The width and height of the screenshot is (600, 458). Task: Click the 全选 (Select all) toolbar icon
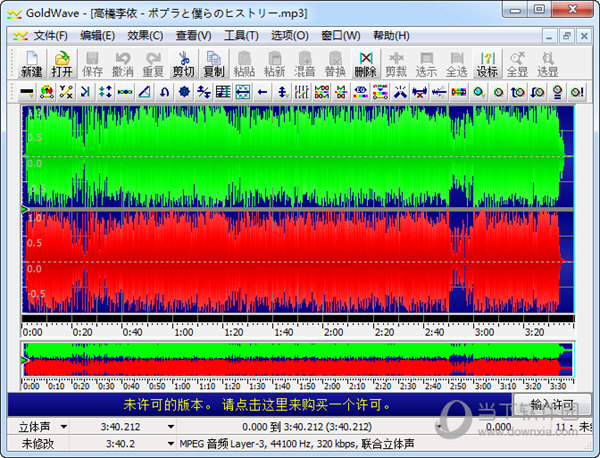[456, 64]
